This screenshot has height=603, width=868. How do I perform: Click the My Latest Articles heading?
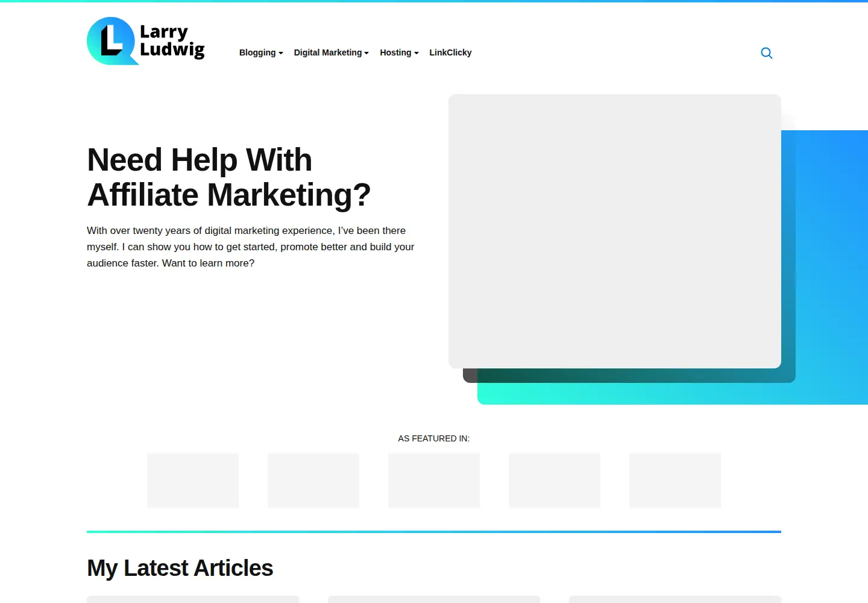[x=180, y=568]
